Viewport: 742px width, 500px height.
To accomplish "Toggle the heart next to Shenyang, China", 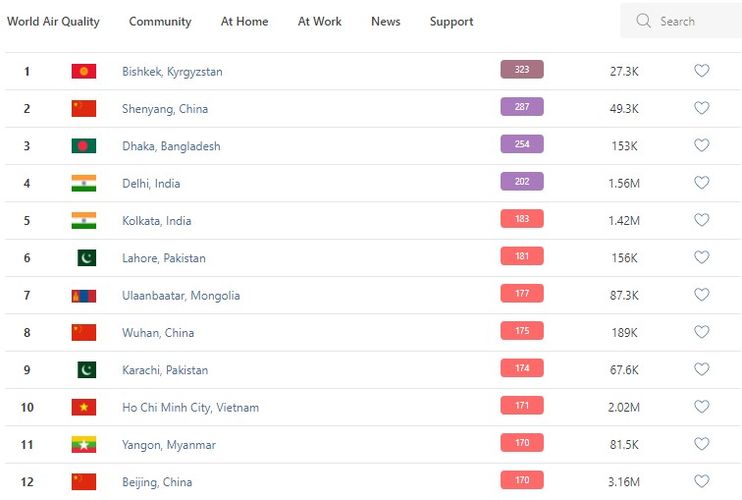I will point(701,108).
